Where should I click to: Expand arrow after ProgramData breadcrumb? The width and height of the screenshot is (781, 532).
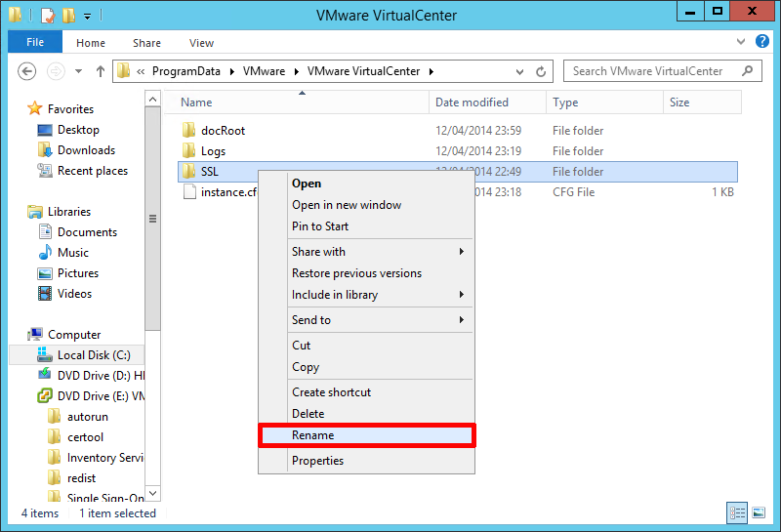(232, 71)
